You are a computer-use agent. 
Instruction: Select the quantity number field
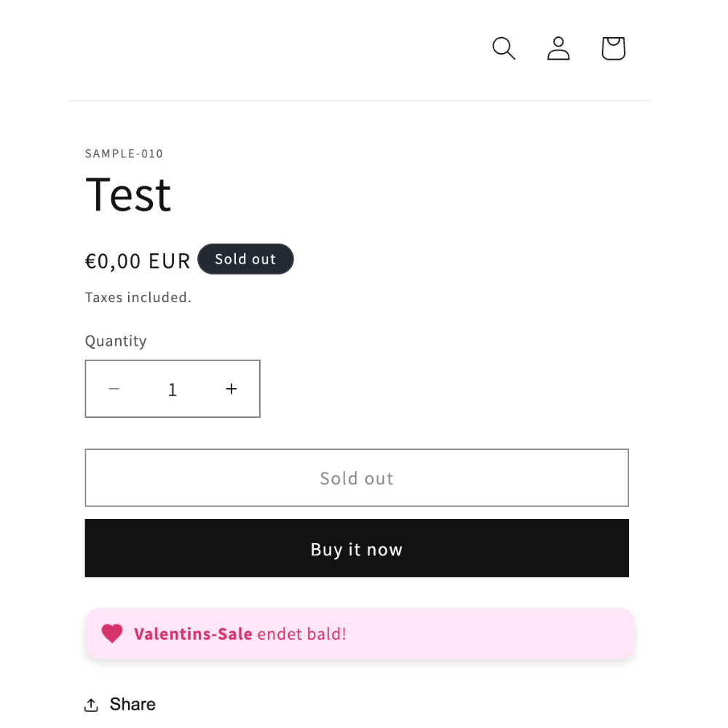pyautogui.click(x=173, y=389)
